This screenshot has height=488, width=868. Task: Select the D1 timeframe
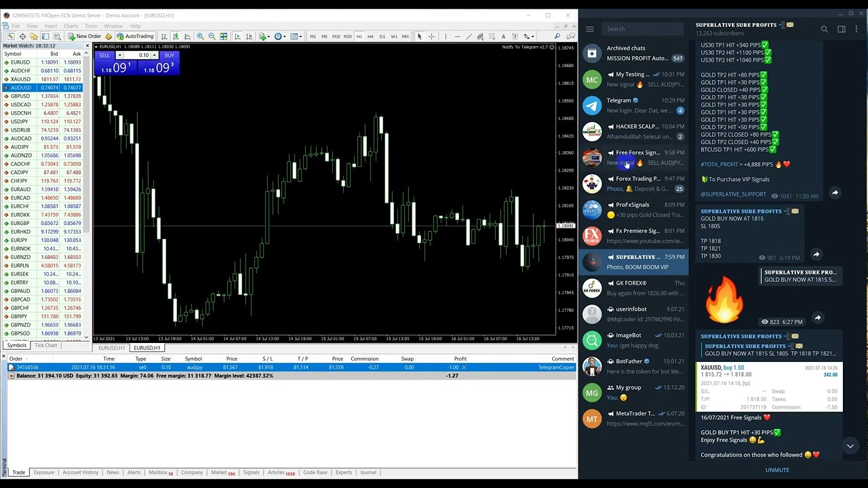(382, 36)
